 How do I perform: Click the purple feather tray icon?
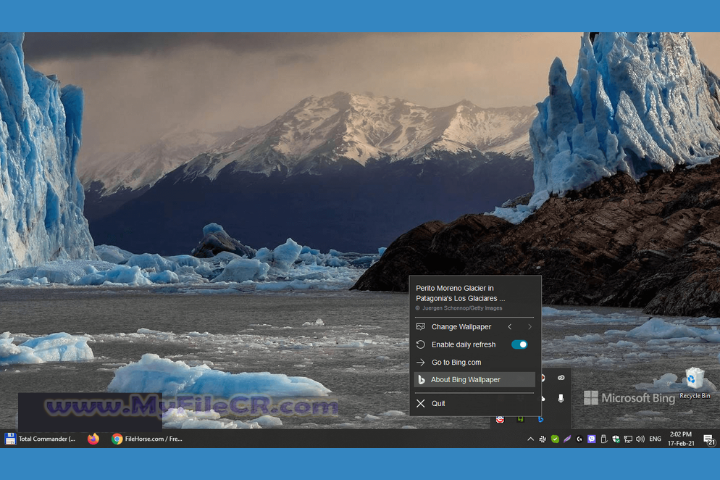click(x=567, y=439)
